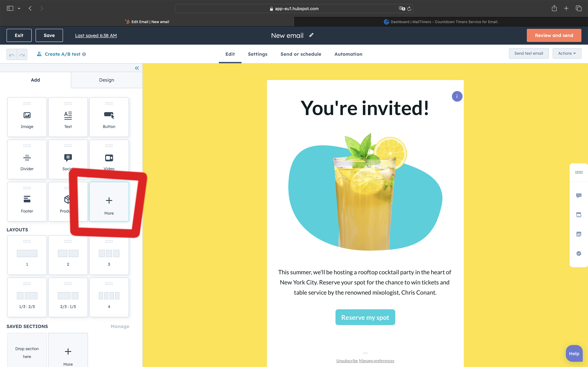Open the comments icon in right sidebar
588x367 pixels.
point(579,195)
